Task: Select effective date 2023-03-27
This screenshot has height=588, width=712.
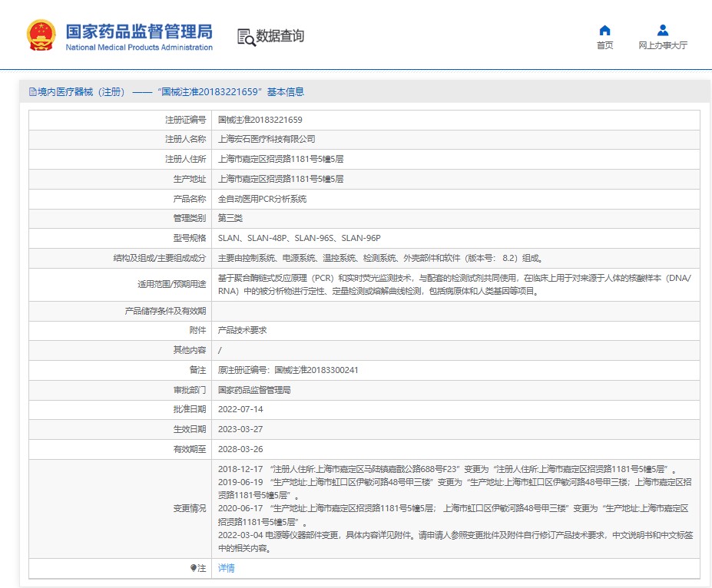Action: click(x=240, y=429)
